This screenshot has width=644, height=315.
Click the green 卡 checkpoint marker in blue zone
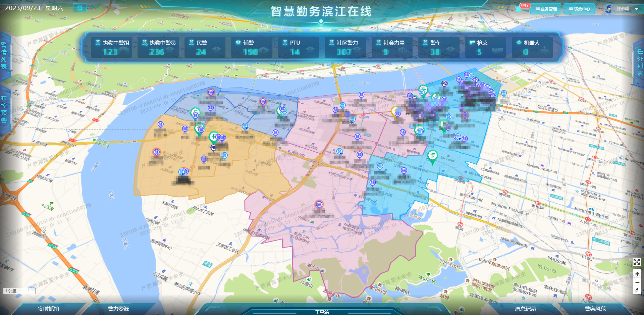tap(432, 156)
